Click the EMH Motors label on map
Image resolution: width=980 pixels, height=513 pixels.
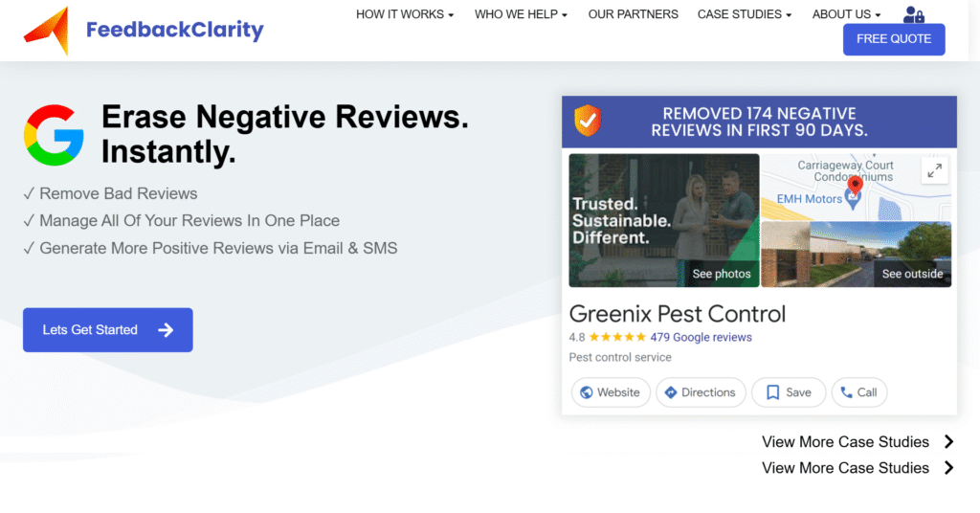point(810,199)
